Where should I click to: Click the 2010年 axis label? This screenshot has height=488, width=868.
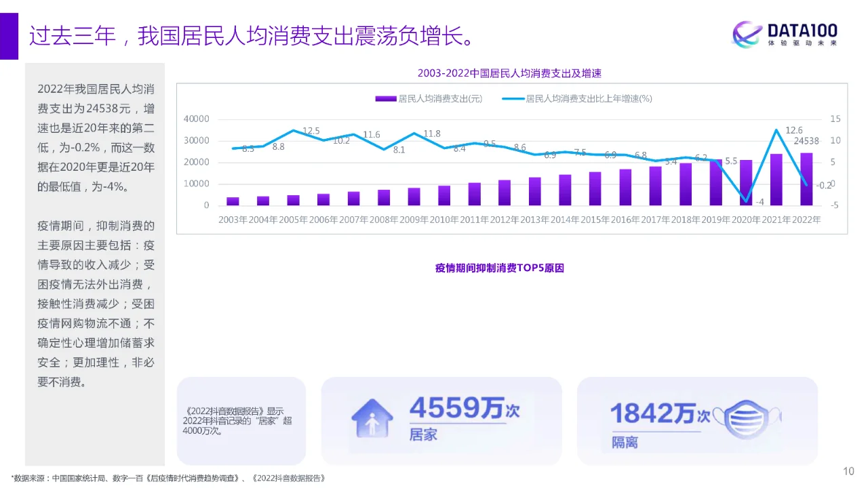[x=444, y=220]
